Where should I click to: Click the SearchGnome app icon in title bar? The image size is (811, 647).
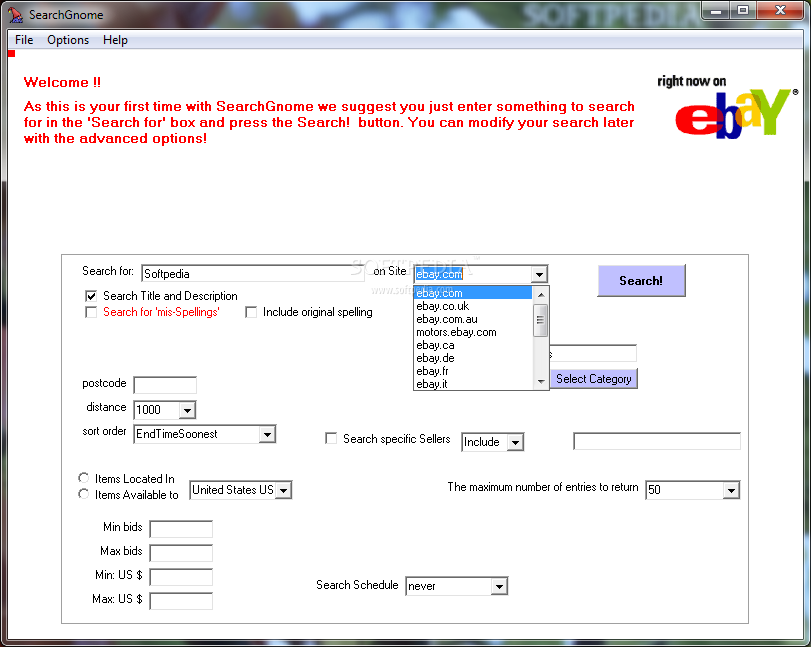(16, 15)
